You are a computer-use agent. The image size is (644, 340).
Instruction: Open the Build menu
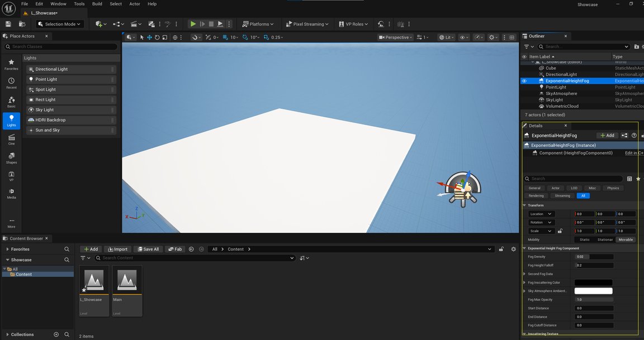pos(97,4)
